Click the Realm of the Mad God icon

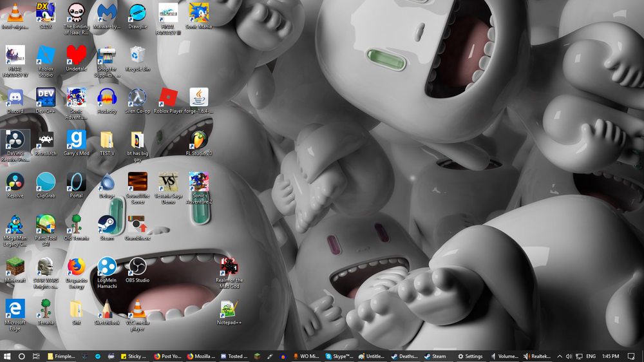[x=229, y=267]
